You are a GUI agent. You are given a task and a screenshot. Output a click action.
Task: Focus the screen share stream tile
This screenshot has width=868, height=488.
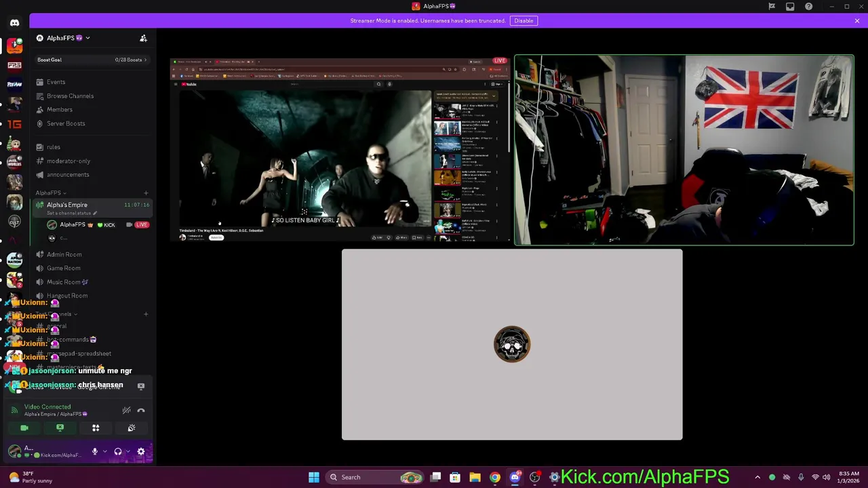pos(341,150)
